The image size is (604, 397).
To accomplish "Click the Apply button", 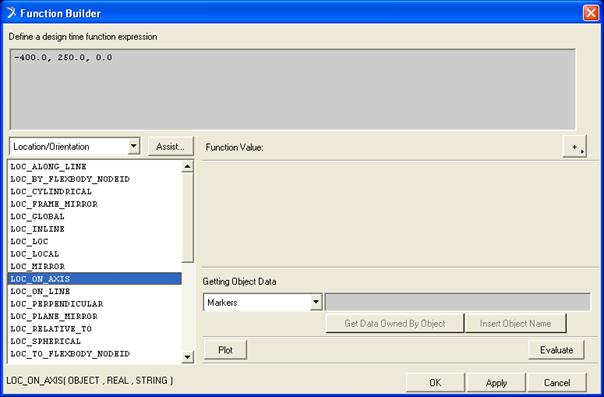I will (x=496, y=383).
